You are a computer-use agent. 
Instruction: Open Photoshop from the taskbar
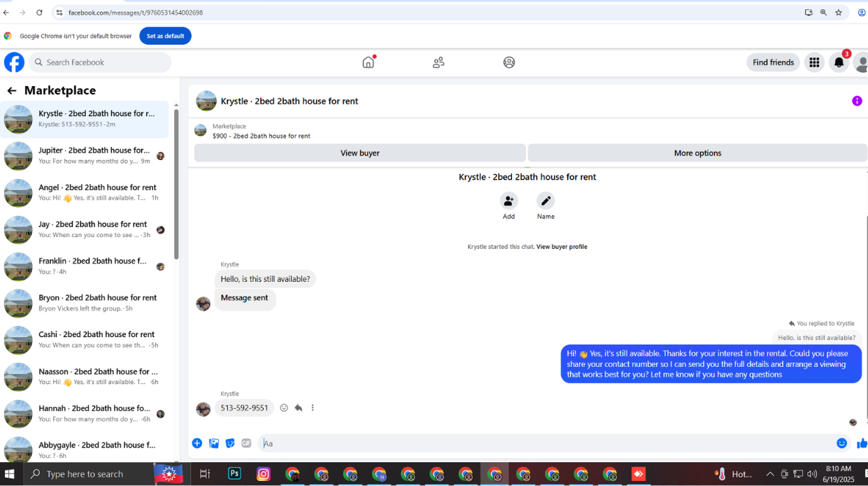coord(234,473)
